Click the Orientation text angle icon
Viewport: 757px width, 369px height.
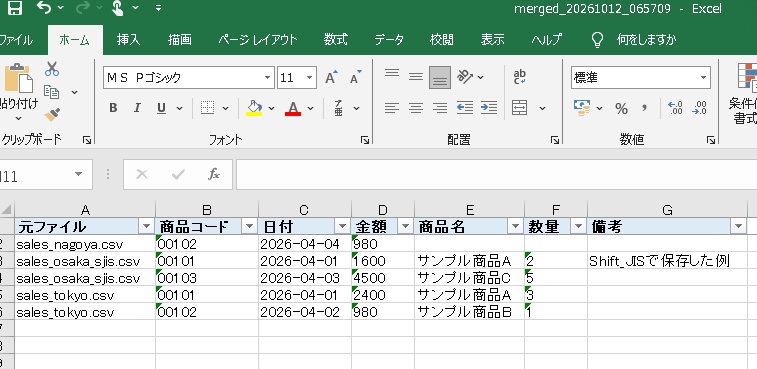[x=465, y=77]
